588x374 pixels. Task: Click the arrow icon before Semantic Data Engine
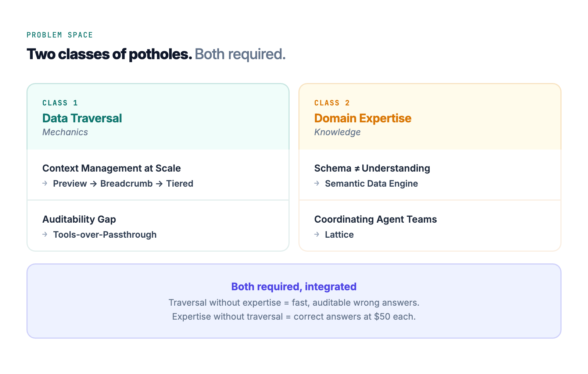[317, 183]
